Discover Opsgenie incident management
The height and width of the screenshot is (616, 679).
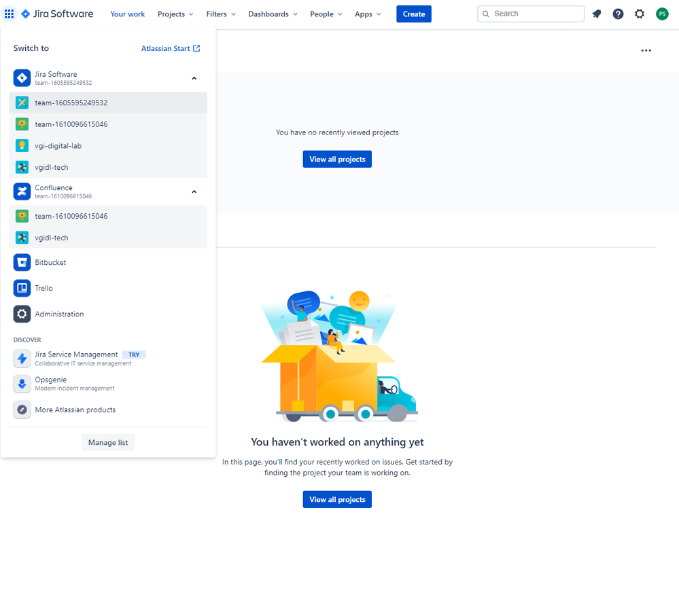coord(108,384)
